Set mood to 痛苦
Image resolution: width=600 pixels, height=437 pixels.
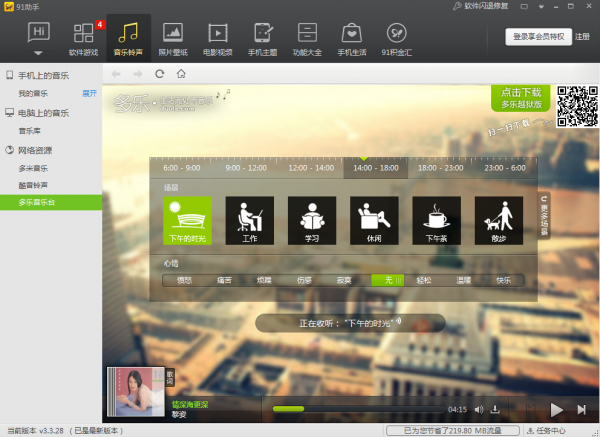pyautogui.click(x=224, y=280)
